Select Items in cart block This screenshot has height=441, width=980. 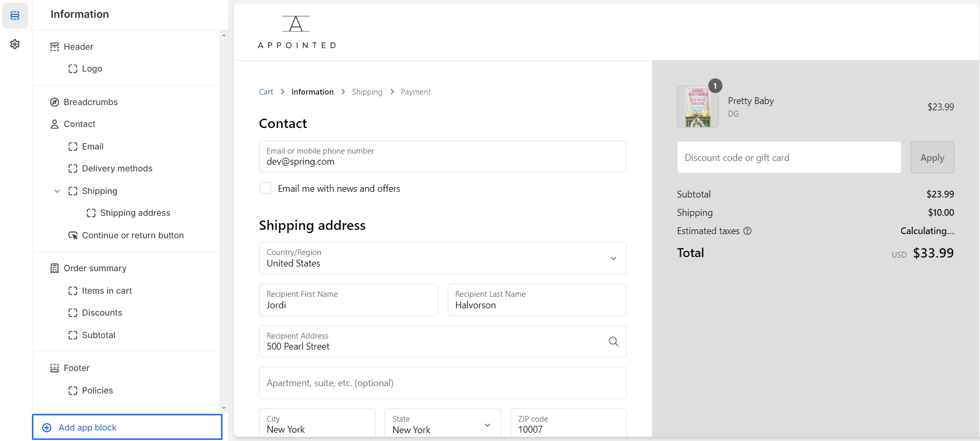coord(107,291)
